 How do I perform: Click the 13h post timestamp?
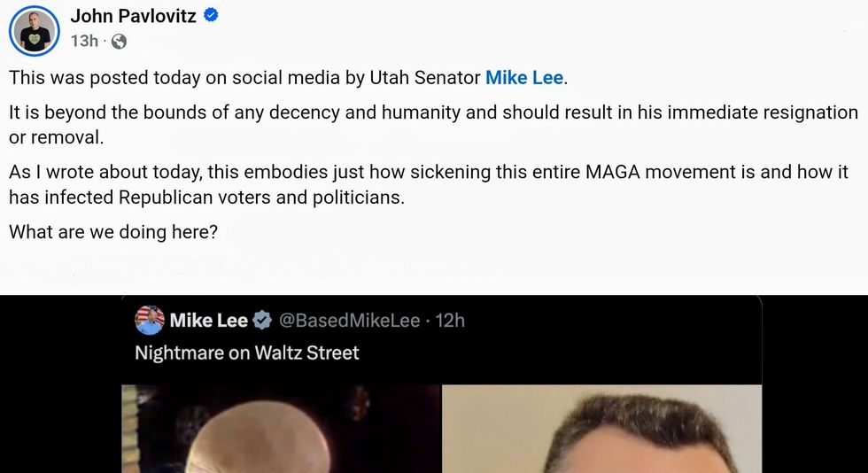click(84, 42)
